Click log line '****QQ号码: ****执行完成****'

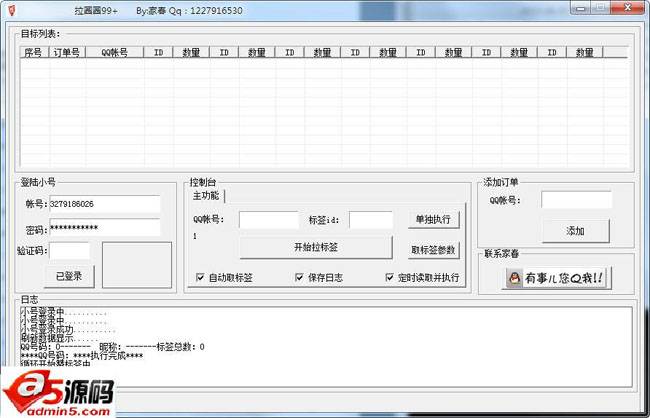82,356
